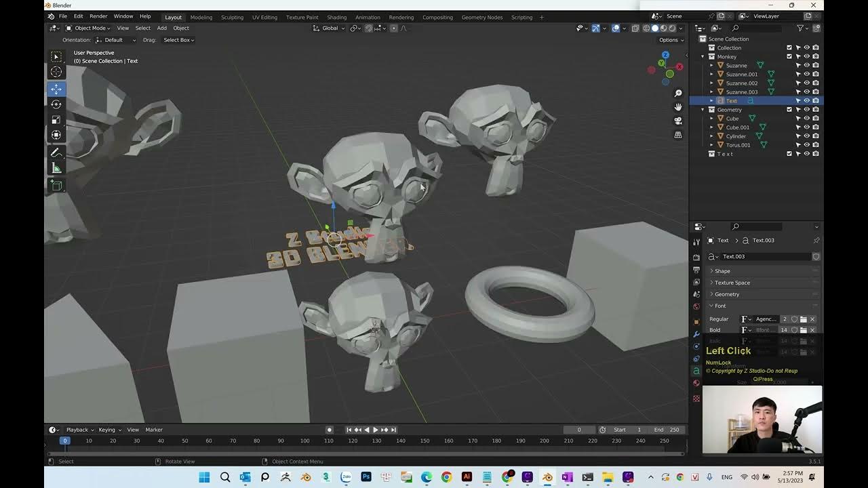Open the Object Mode dropdown

[89, 28]
